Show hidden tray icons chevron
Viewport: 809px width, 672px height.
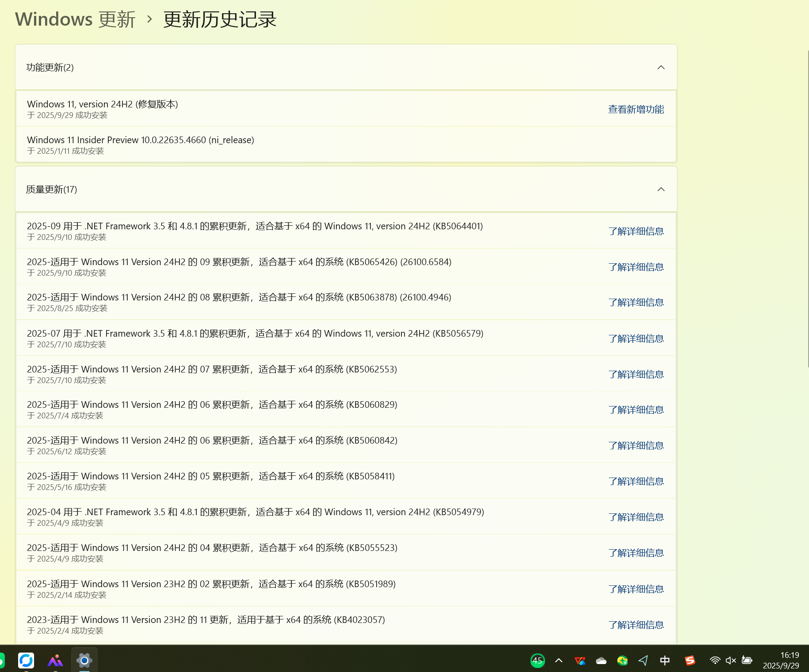pos(559,661)
